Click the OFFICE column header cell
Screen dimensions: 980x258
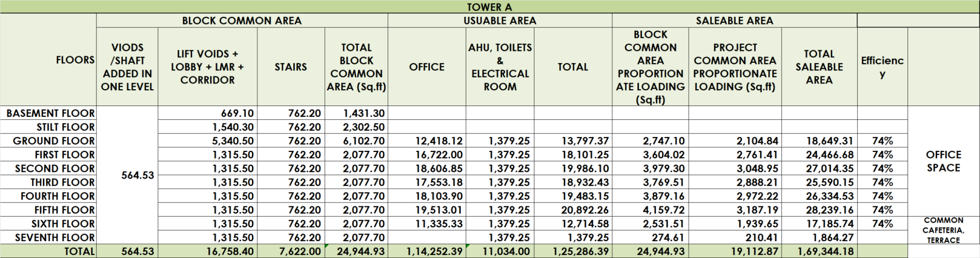[x=426, y=67]
